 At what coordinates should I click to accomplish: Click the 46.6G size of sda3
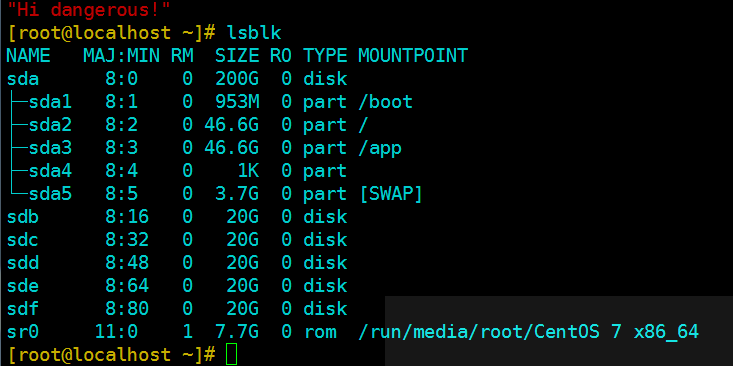point(231,148)
